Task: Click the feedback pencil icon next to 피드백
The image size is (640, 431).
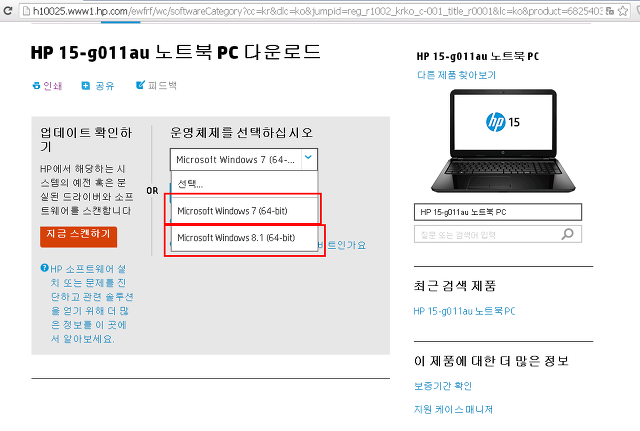Action: (140, 85)
